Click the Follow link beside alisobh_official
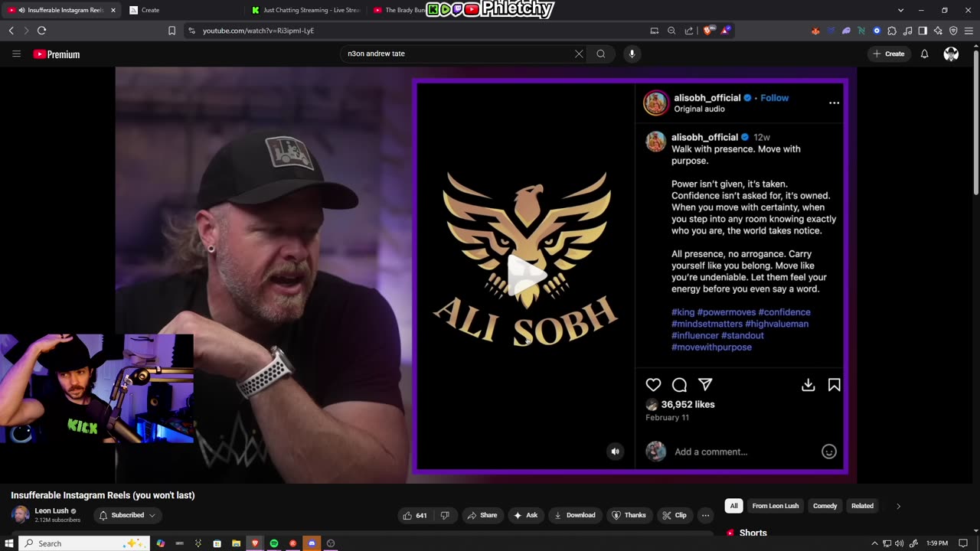This screenshot has width=980, height=551. (774, 98)
